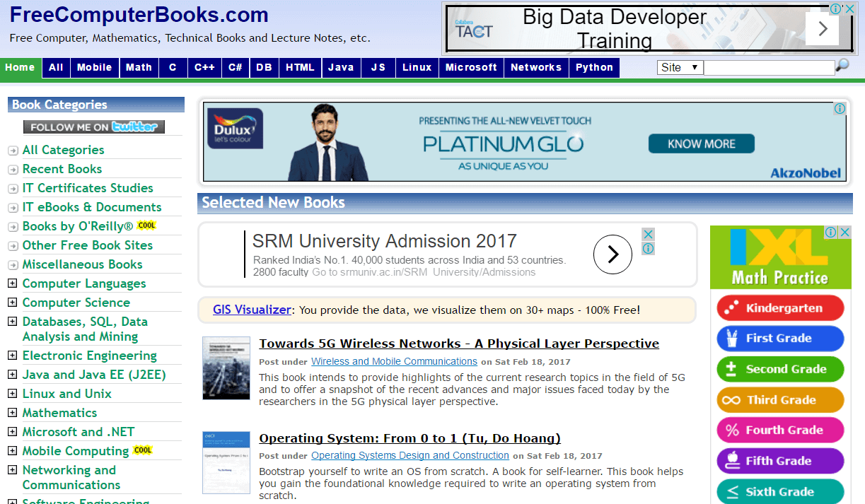Open the Wireless and Mobile Communications category link
Image resolution: width=865 pixels, height=504 pixels.
[x=394, y=361]
